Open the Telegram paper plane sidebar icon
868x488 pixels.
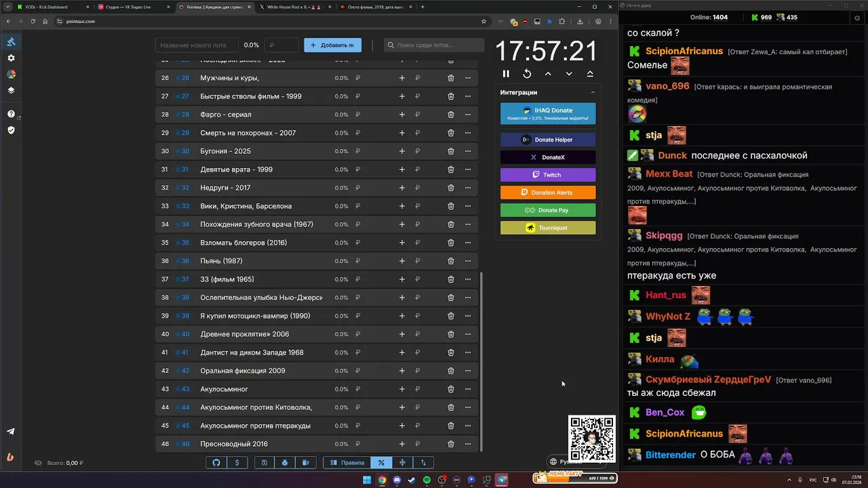coord(11,432)
